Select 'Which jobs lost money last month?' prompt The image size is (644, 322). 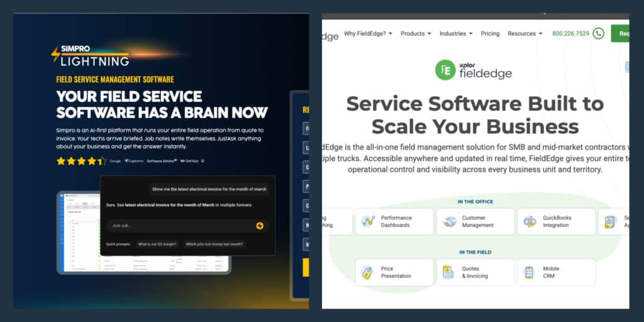(214, 244)
